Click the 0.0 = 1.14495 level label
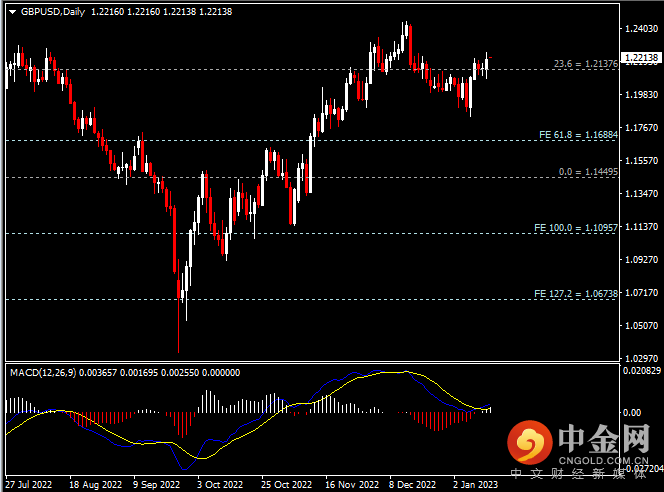The width and height of the screenshot is (664, 492). tap(586, 172)
